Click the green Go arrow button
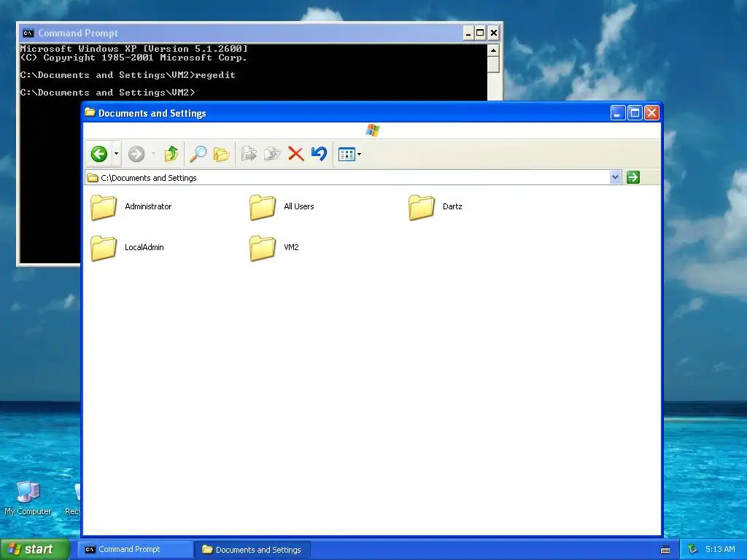Image resolution: width=747 pixels, height=560 pixels. 633,178
